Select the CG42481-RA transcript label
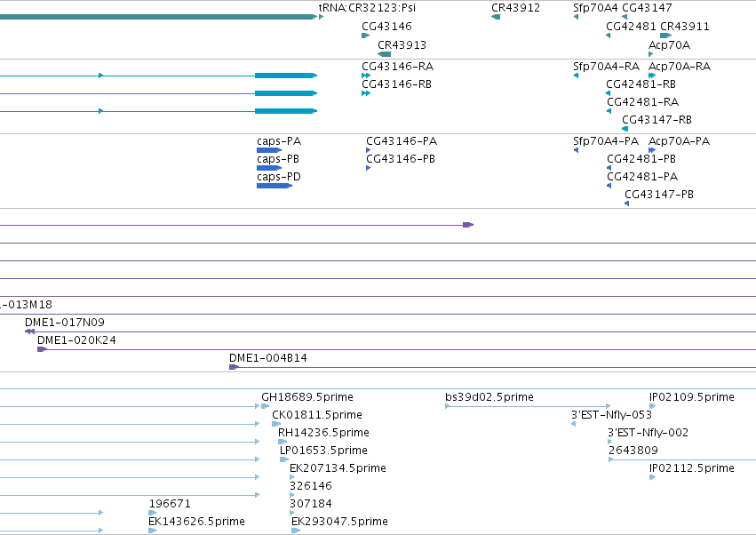Screen dimensions: 756x535 pos(642,102)
